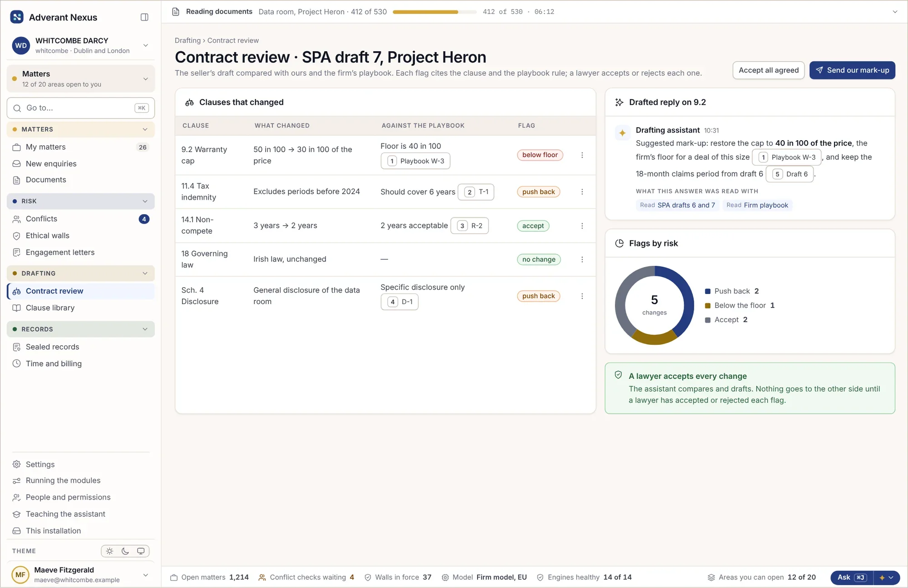The height and width of the screenshot is (588, 908).
Task: Click Send our mark-up button
Action: (x=852, y=70)
